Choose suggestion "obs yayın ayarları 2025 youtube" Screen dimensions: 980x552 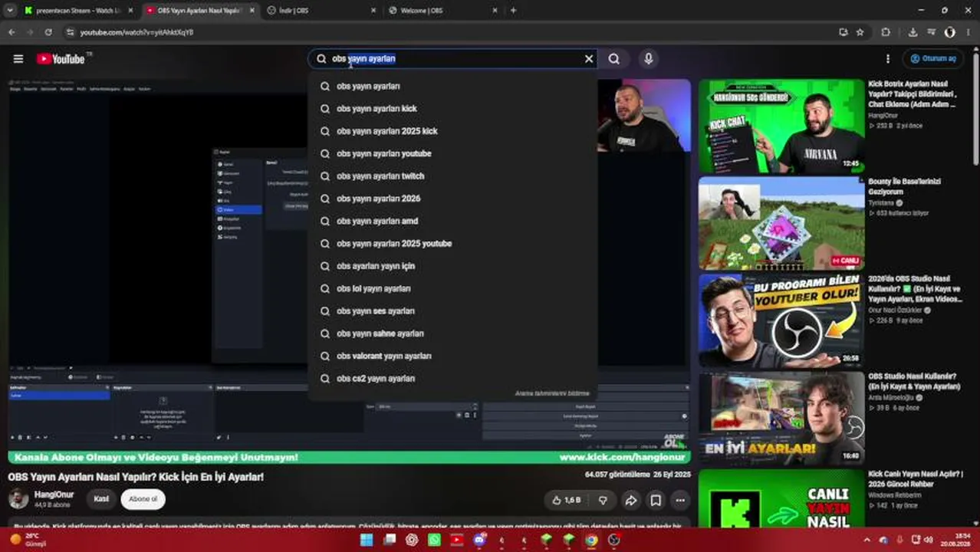[452, 244]
